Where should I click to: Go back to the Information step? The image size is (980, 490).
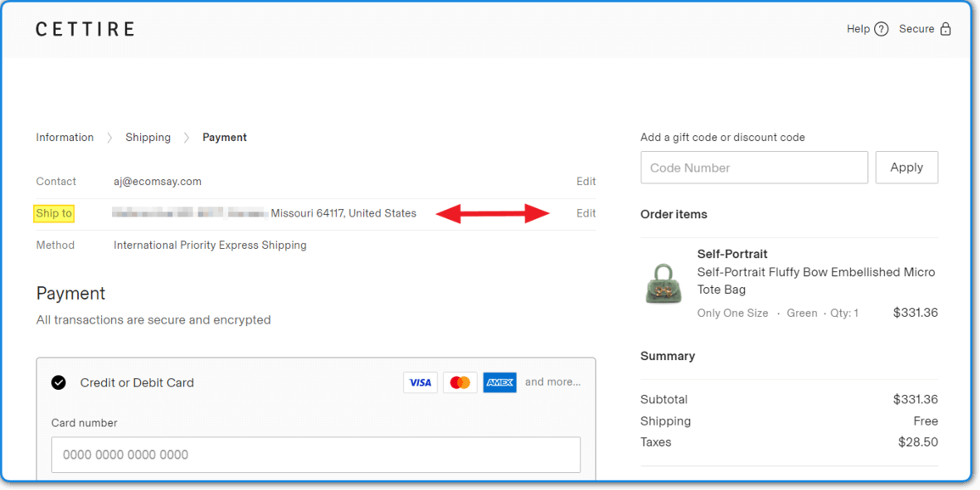[65, 137]
